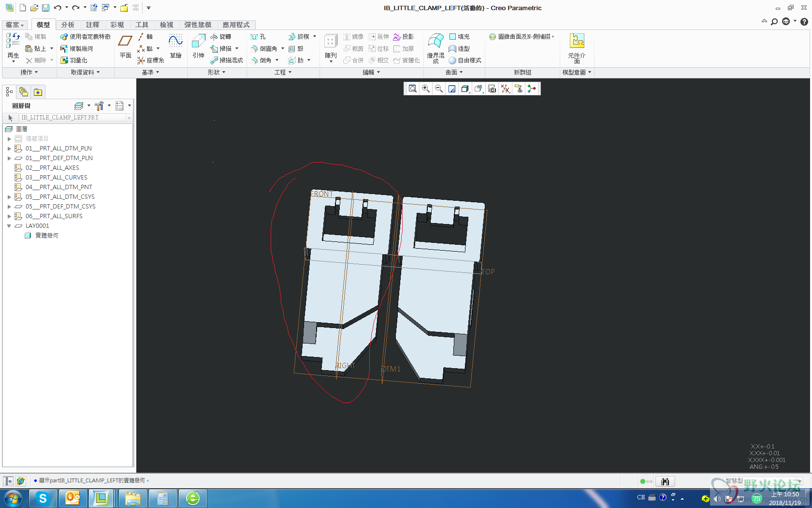This screenshot has width=812, height=508.
Task: Click the 掃描混成 (Swept Blend) tool
Action: coord(226,60)
